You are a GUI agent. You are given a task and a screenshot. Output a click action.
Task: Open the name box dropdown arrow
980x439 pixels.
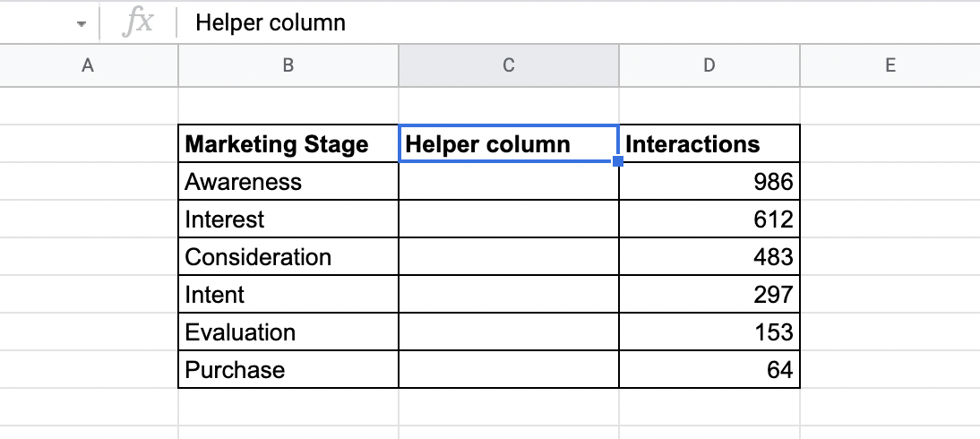point(82,24)
